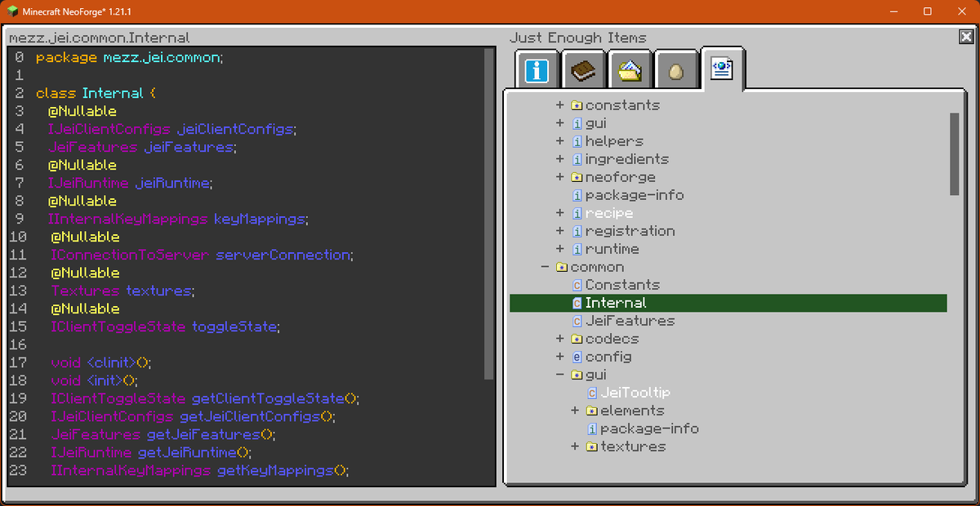Click the class icon beside Internal
Viewport: 980px width, 506px height.
pyautogui.click(x=577, y=303)
